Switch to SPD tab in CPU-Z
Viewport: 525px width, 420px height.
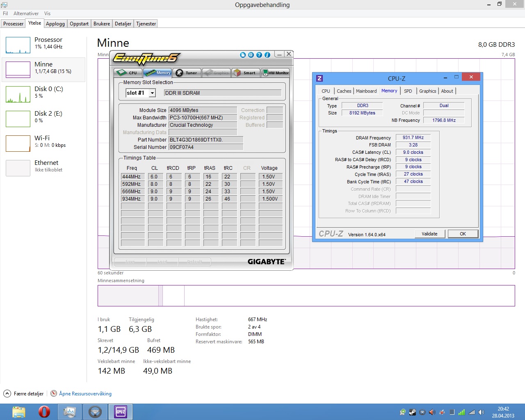click(408, 91)
